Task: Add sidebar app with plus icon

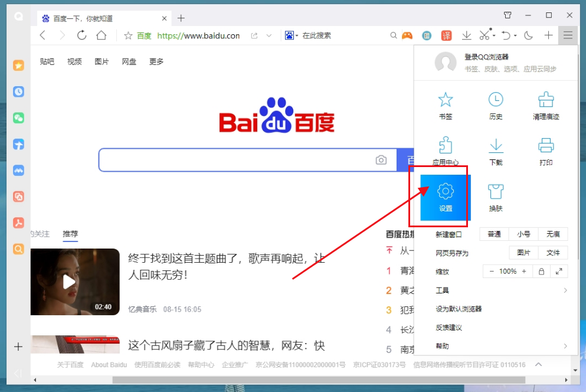Action: (x=18, y=347)
